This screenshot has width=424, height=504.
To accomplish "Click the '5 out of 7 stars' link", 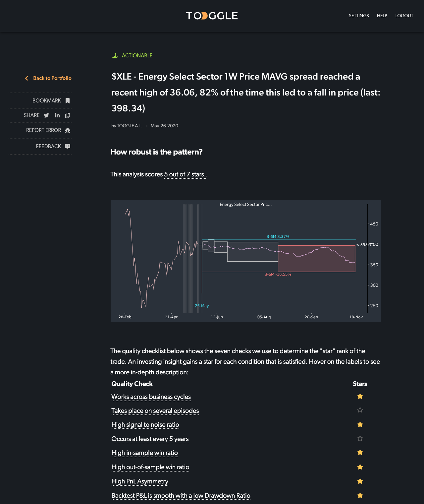I will point(184,174).
